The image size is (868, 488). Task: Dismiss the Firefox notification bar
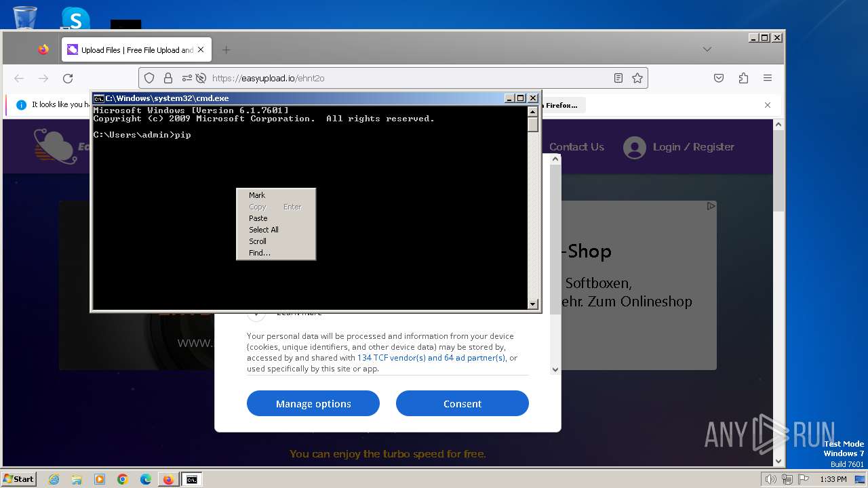[768, 105]
